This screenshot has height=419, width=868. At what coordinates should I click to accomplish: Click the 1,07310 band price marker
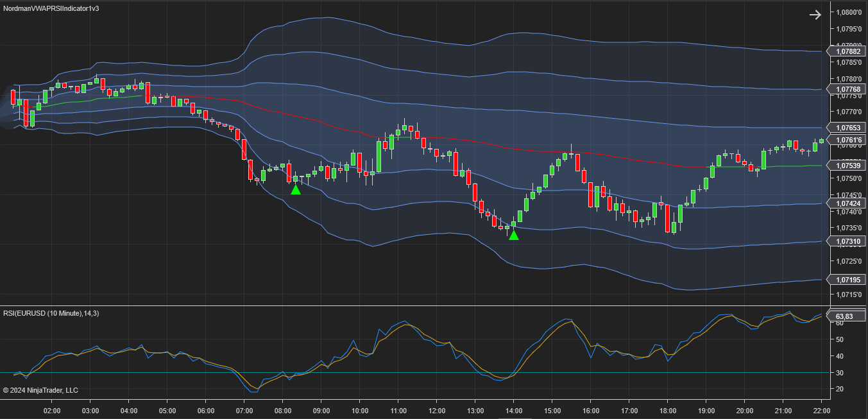tap(847, 241)
